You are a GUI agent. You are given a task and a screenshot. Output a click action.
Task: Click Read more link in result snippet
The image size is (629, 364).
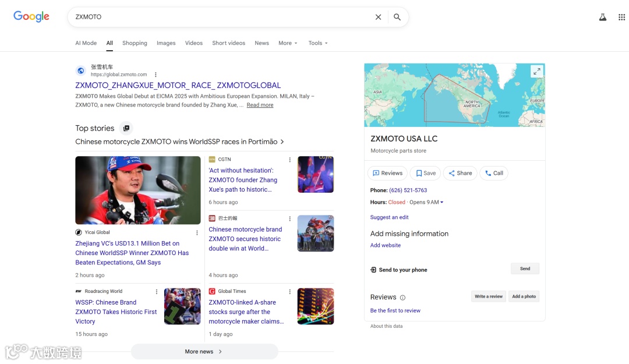[260, 105]
